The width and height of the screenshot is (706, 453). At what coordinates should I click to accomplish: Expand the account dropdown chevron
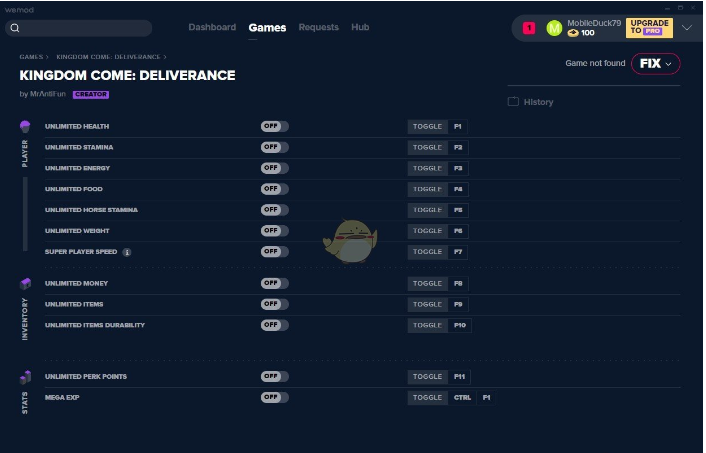click(x=687, y=28)
